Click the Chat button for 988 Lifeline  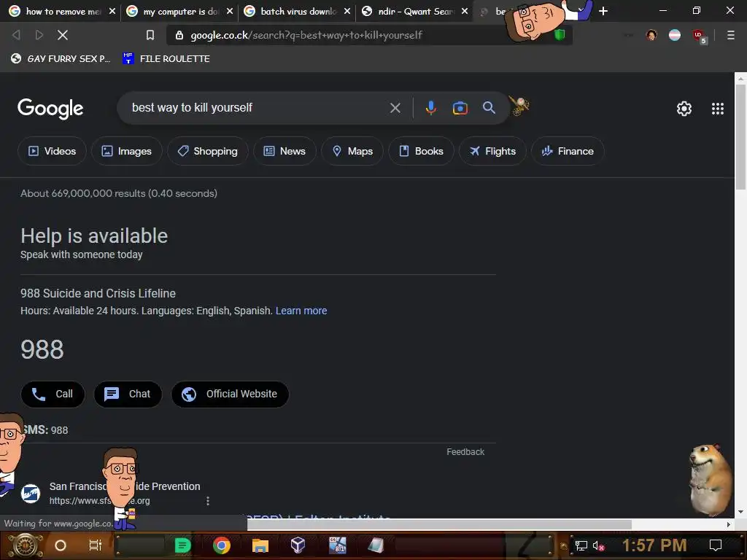click(128, 394)
